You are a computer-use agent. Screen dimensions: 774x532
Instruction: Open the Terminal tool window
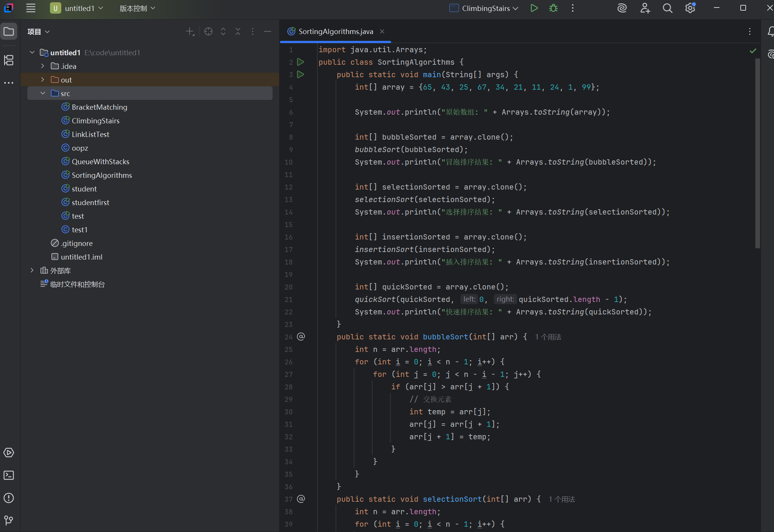click(9, 475)
